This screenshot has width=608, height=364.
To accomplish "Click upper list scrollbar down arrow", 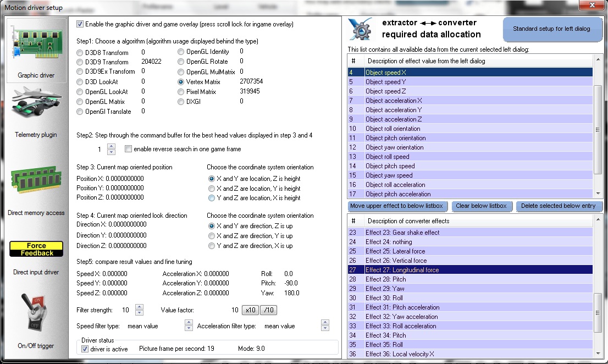I will [598, 193].
